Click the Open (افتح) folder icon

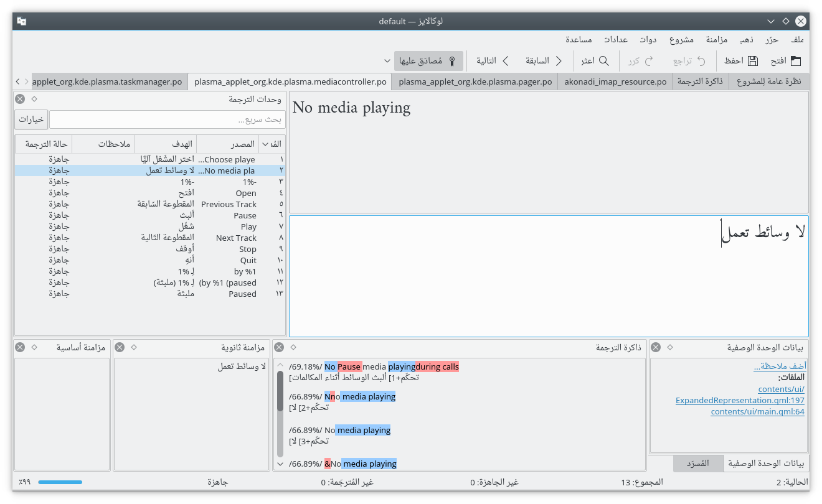[x=795, y=61]
